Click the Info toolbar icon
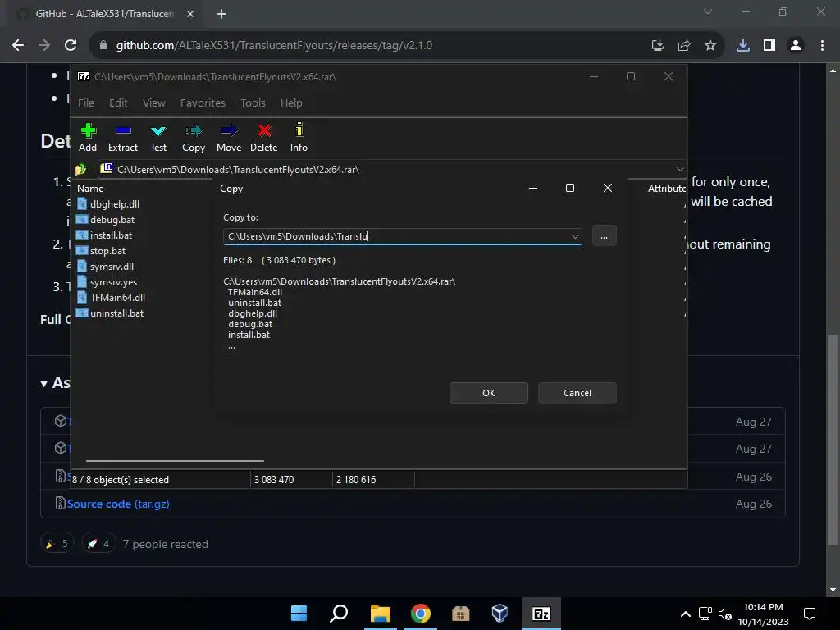This screenshot has width=840, height=630. [x=299, y=138]
